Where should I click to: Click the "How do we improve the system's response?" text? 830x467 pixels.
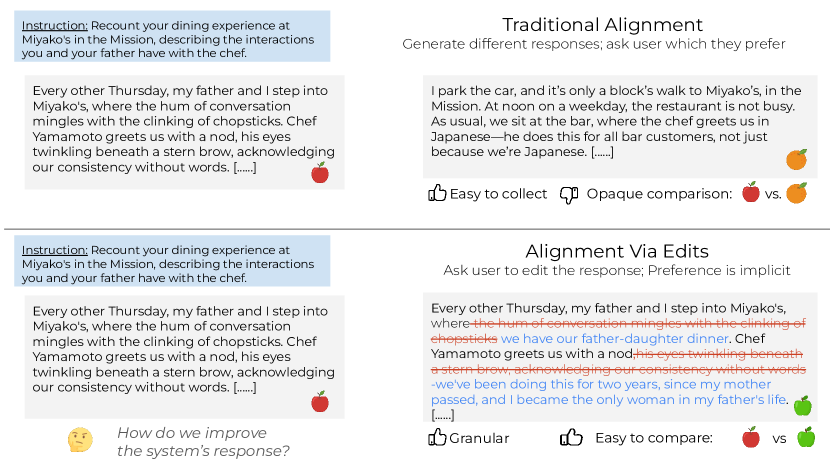pyautogui.click(x=203, y=441)
